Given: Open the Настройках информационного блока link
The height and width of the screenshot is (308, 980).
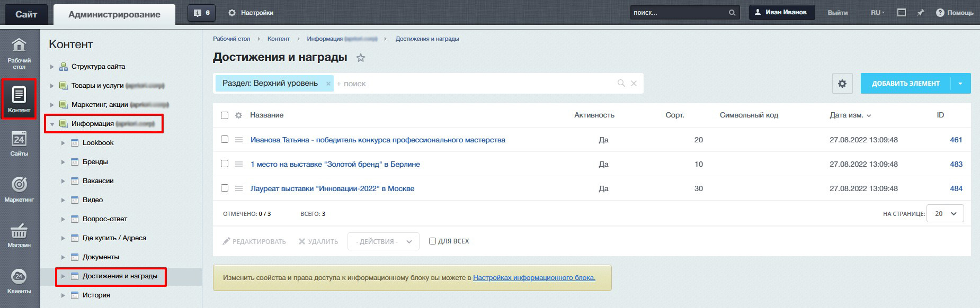Looking at the screenshot, I should coord(534,278).
